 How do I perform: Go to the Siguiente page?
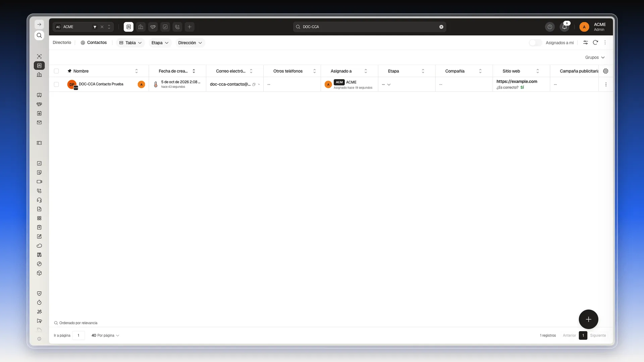(598, 336)
